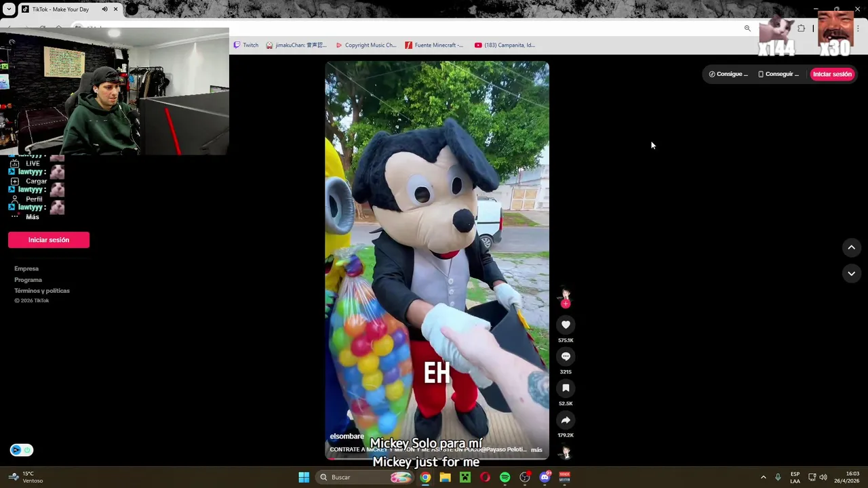Viewport: 868px width, 488px height.
Task: Go to next video with down chevron
Action: click(852, 273)
